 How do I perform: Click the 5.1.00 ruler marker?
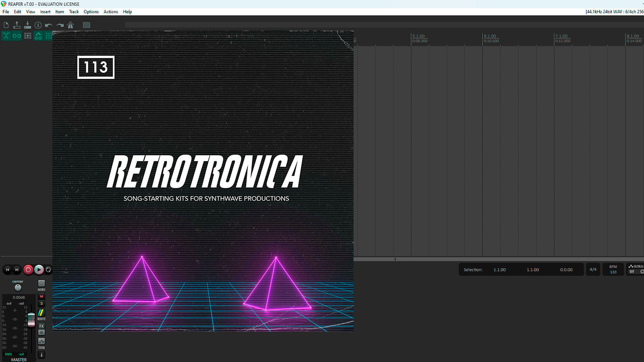tap(419, 36)
